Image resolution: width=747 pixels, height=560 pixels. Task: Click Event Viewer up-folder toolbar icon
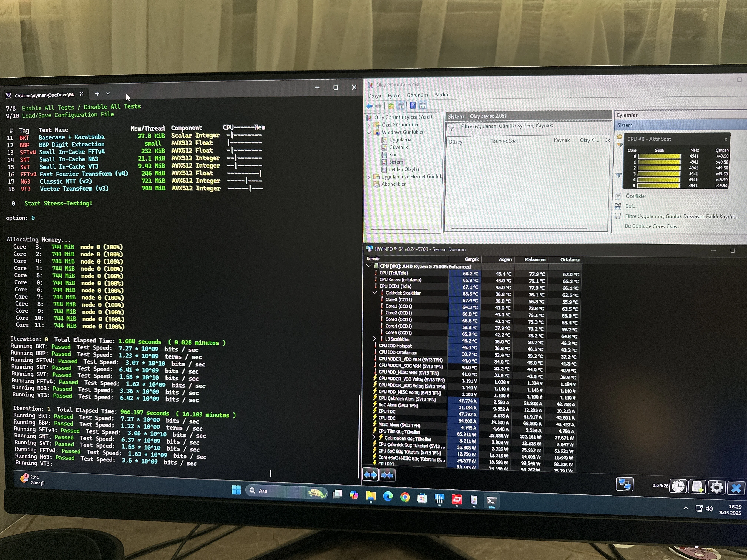tap(391, 106)
